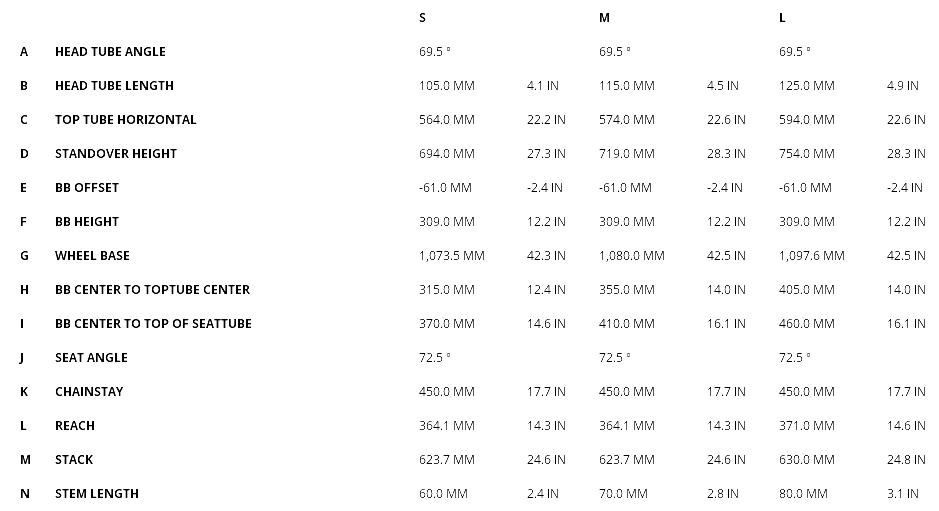Click the SEAT ANGLE row label
The image size is (939, 511).
pos(91,357)
